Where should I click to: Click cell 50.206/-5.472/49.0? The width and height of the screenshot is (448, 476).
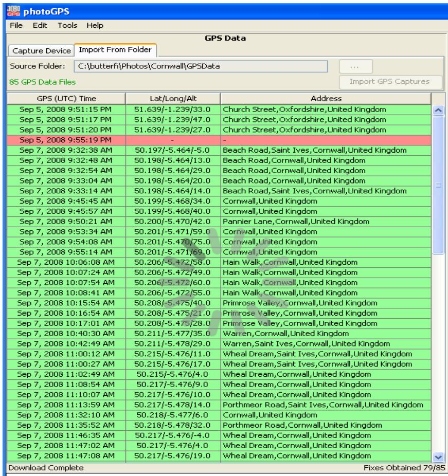pos(172,272)
